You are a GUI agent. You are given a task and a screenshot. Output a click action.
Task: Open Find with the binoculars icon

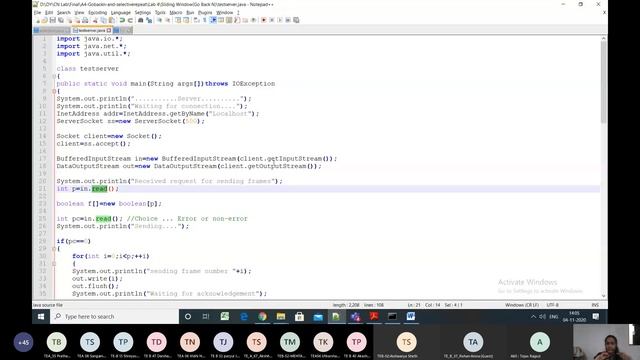click(140, 20)
